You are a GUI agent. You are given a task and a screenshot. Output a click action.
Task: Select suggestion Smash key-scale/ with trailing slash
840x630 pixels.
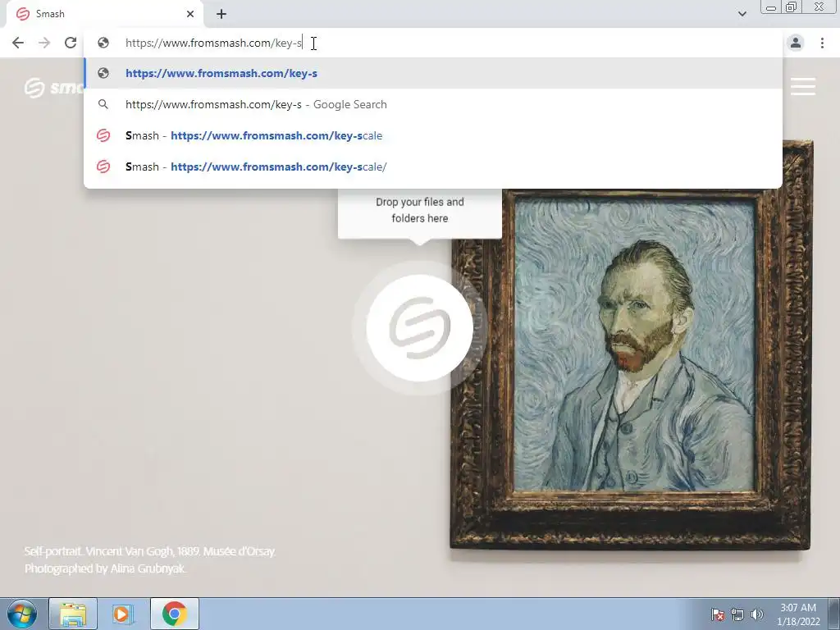click(x=433, y=167)
